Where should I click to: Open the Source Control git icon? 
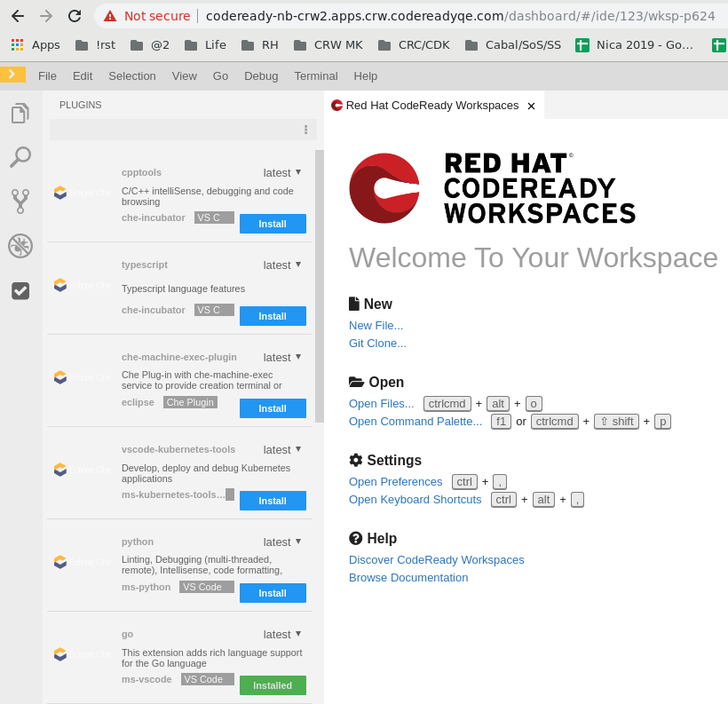(x=20, y=201)
